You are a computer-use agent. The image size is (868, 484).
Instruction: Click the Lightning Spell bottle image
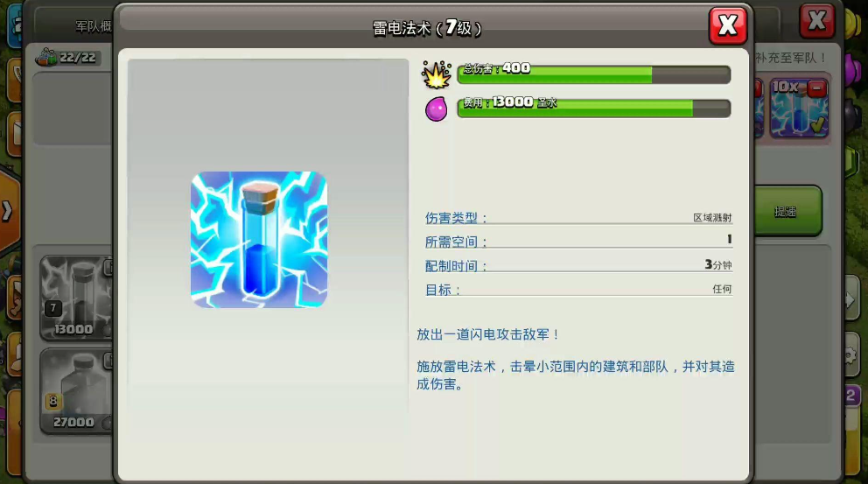259,239
